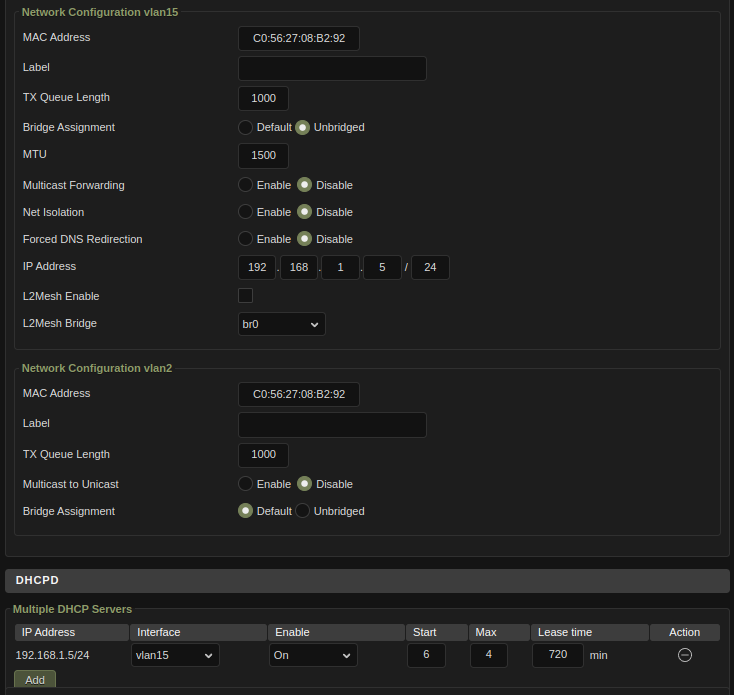This screenshot has width=734, height=695.
Task: Click the DHCP Start value field
Action: pos(426,655)
